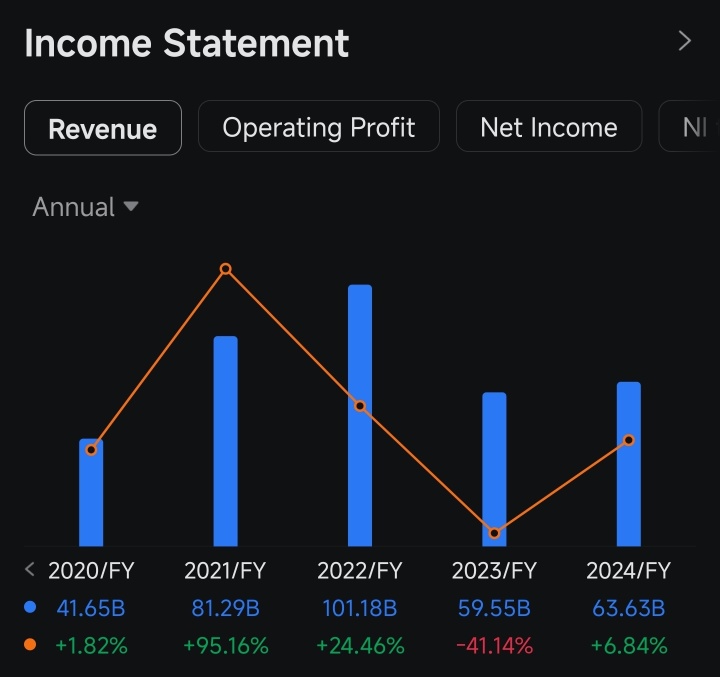Select the 2020/FY axis label

91,570
